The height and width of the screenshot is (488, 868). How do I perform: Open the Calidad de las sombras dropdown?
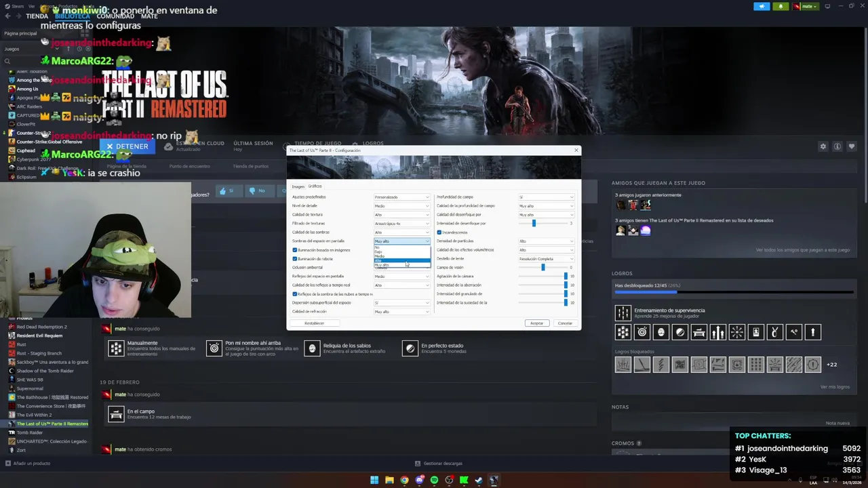(x=402, y=232)
